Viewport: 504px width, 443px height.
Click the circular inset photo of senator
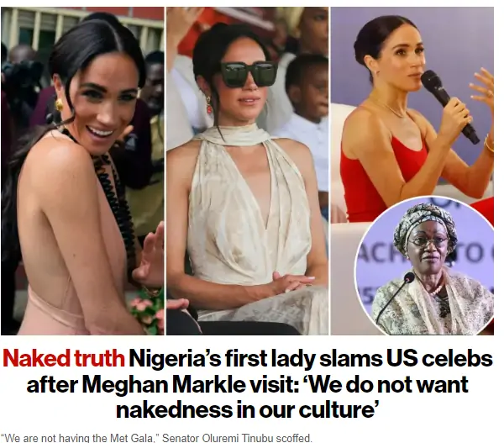tap(425, 266)
